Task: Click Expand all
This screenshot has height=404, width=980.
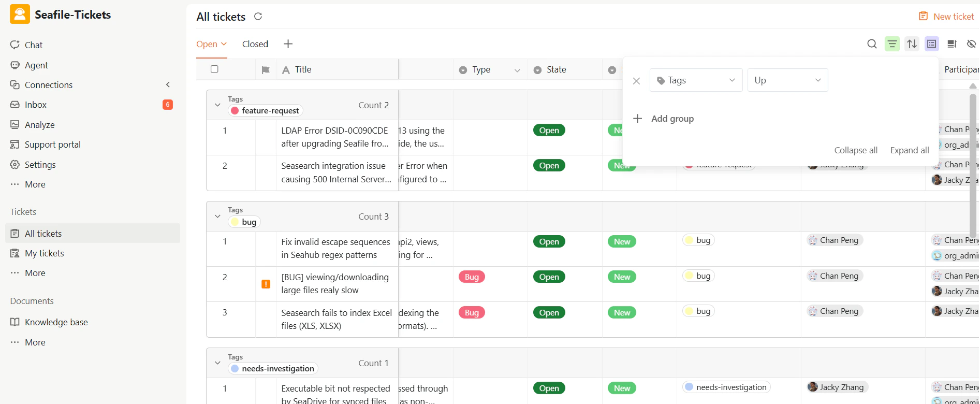Action: pyautogui.click(x=910, y=150)
